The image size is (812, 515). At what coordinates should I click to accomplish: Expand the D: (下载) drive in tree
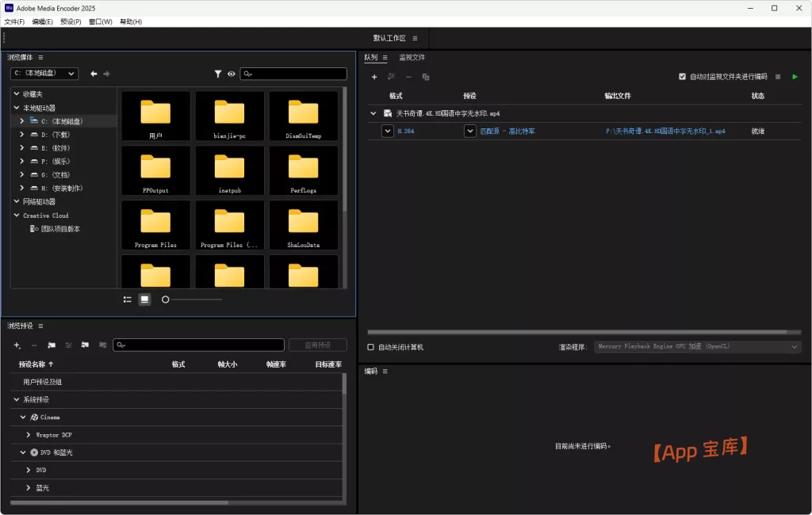click(x=22, y=135)
